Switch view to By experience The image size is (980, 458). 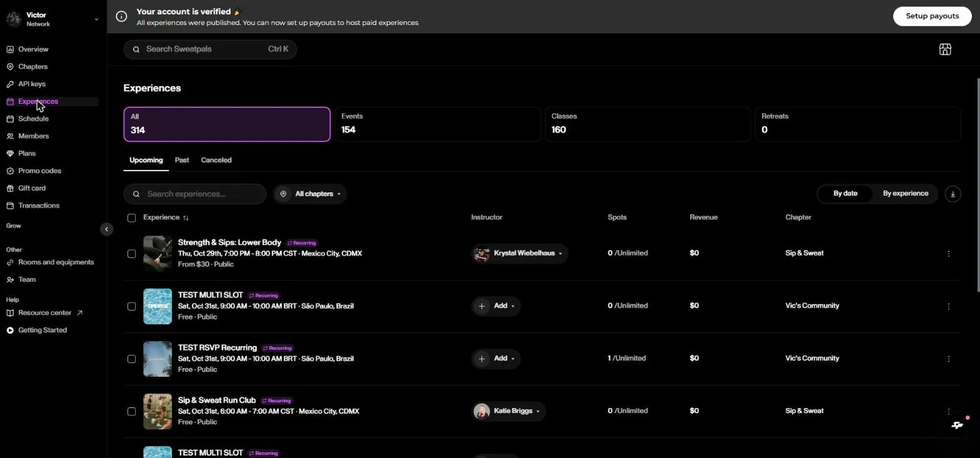point(905,194)
